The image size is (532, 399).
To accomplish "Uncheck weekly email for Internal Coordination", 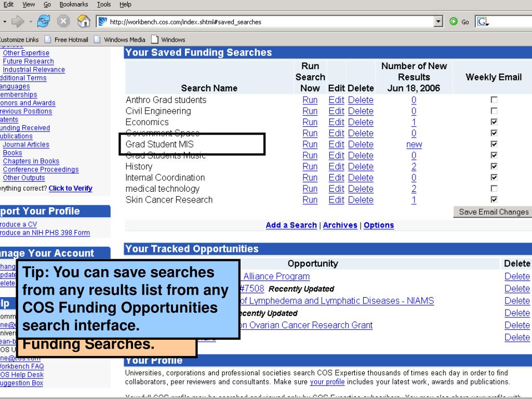I will click(494, 178).
